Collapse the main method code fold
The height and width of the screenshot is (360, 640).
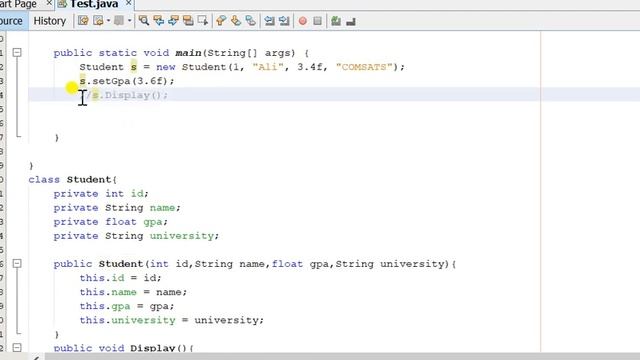[x=17, y=52]
